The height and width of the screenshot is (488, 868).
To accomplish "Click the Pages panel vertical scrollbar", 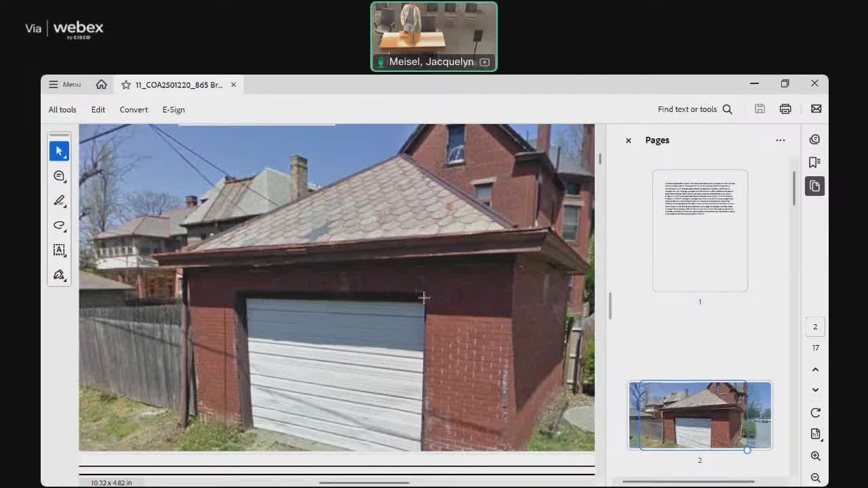I will pos(794,188).
